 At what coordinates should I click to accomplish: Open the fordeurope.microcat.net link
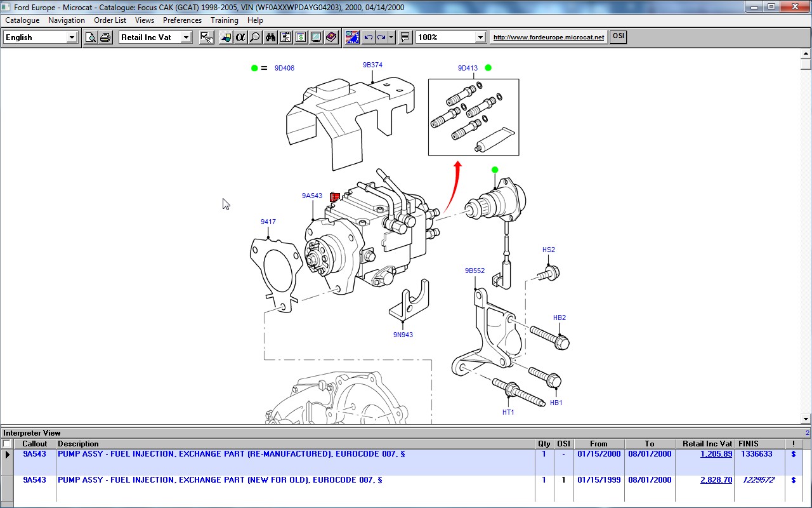pyautogui.click(x=549, y=37)
